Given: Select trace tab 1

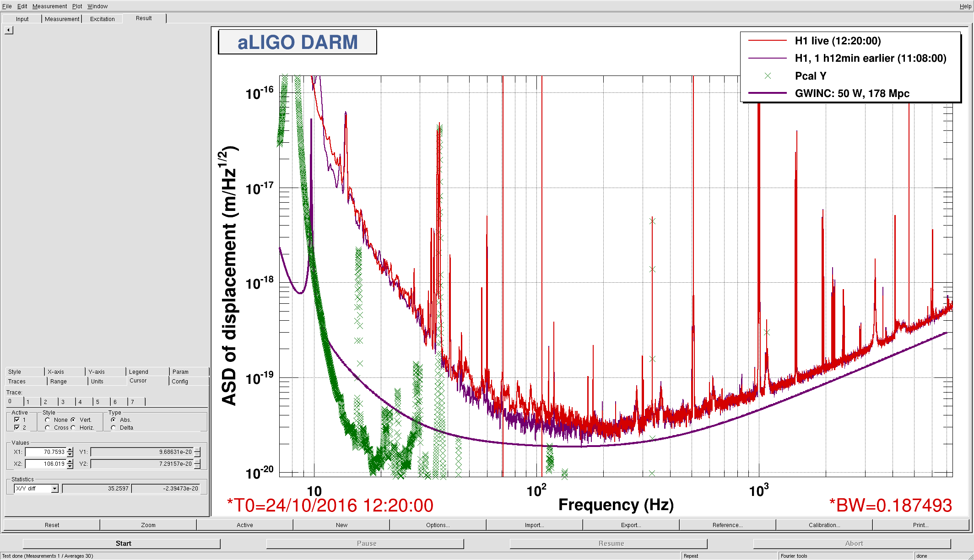Looking at the screenshot, I should click(32, 402).
